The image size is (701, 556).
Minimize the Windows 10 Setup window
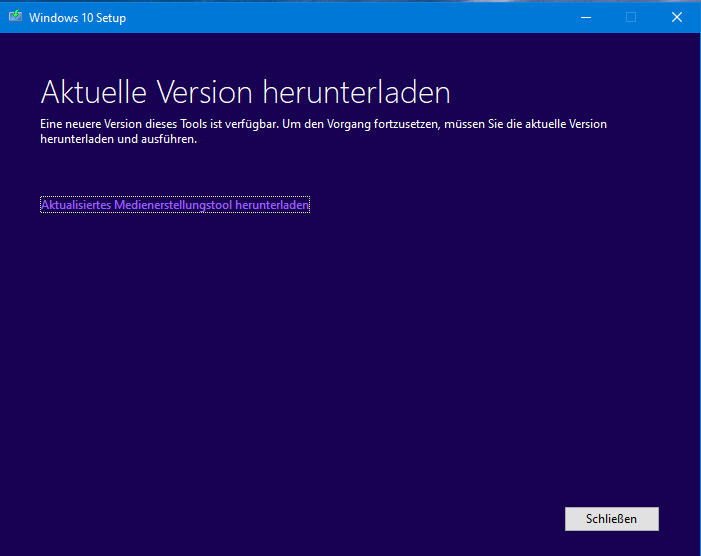pos(586,17)
